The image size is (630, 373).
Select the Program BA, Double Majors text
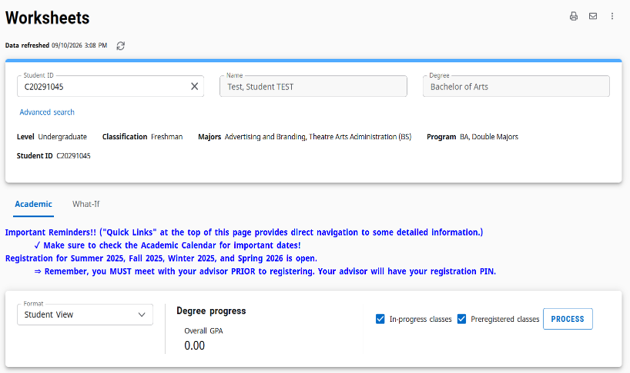472,137
